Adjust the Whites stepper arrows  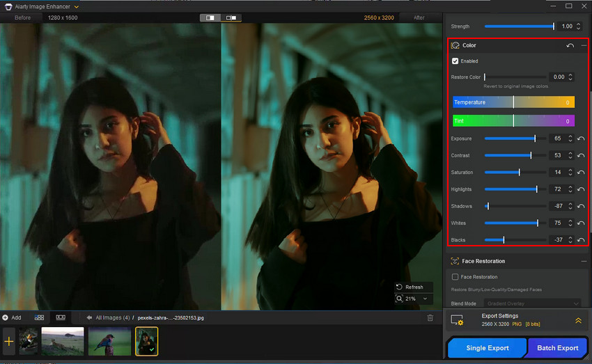tap(570, 223)
